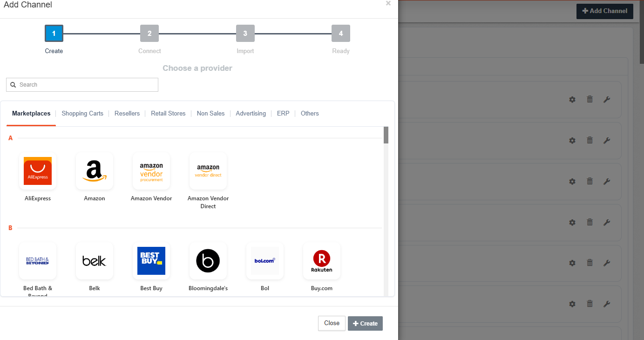The image size is (644, 340).
Task: Select the Amazon Vendor Direct icon
Action: click(208, 171)
